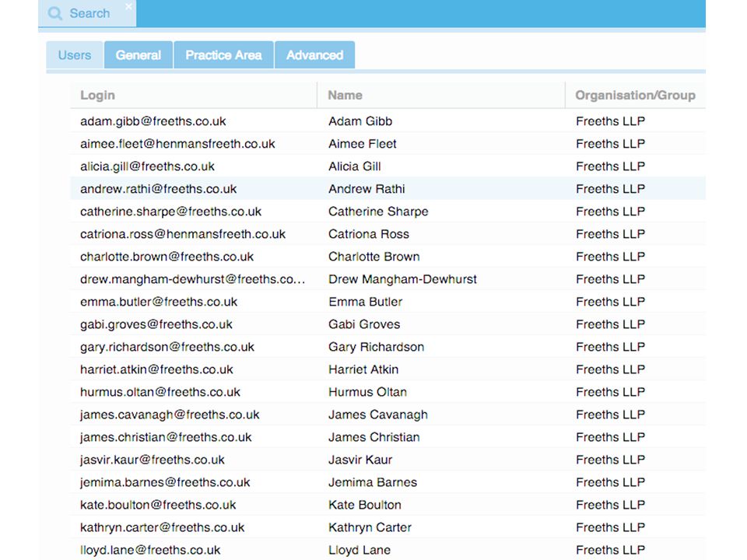Click the name Emma Butler
Viewport: 747px width, 560px height.
[x=366, y=302]
